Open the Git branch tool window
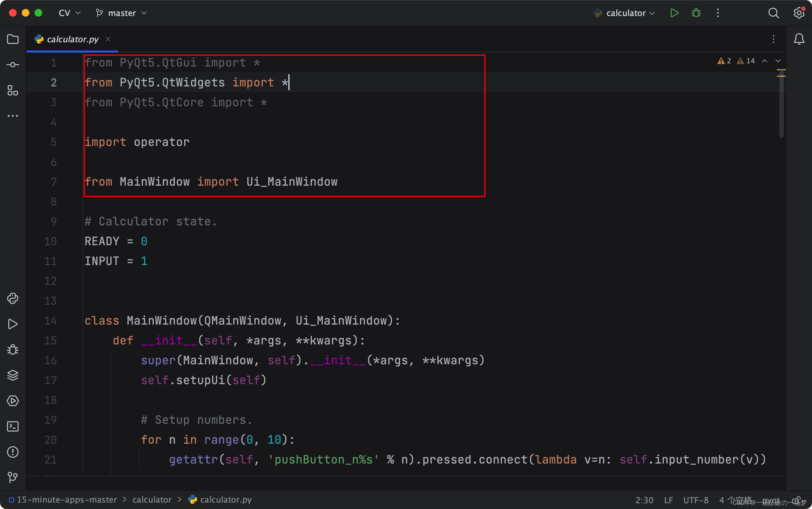 click(x=13, y=477)
